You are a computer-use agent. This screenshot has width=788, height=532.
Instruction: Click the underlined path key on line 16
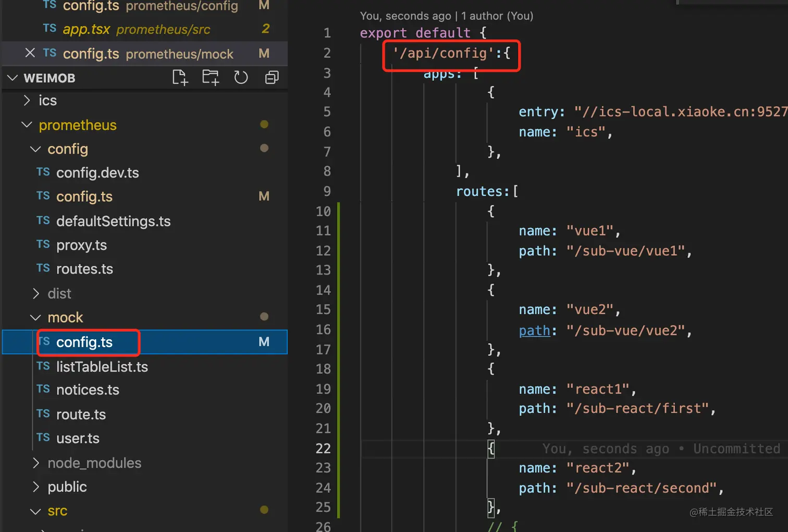point(535,330)
